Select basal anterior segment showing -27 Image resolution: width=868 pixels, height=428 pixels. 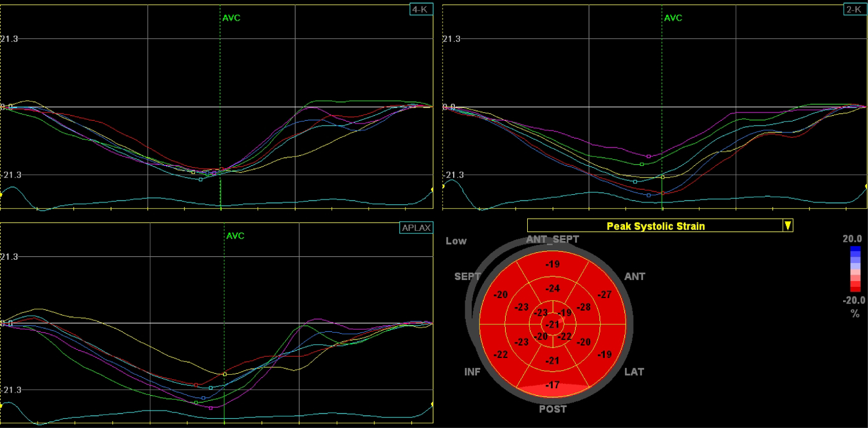[605, 295]
